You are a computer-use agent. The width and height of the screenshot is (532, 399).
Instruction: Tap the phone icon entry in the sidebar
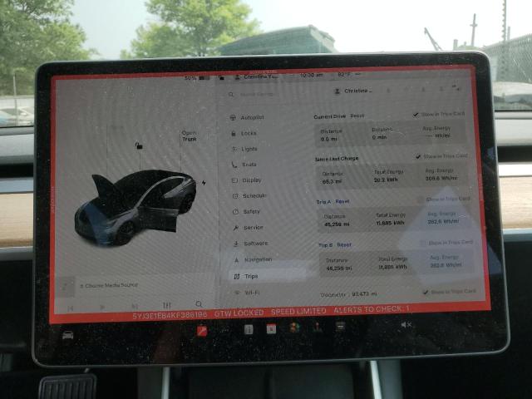tap(244, 165)
